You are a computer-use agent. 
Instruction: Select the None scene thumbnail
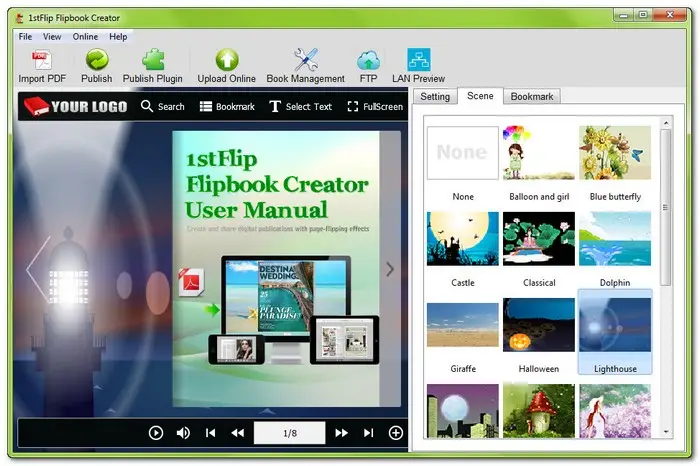click(x=463, y=153)
